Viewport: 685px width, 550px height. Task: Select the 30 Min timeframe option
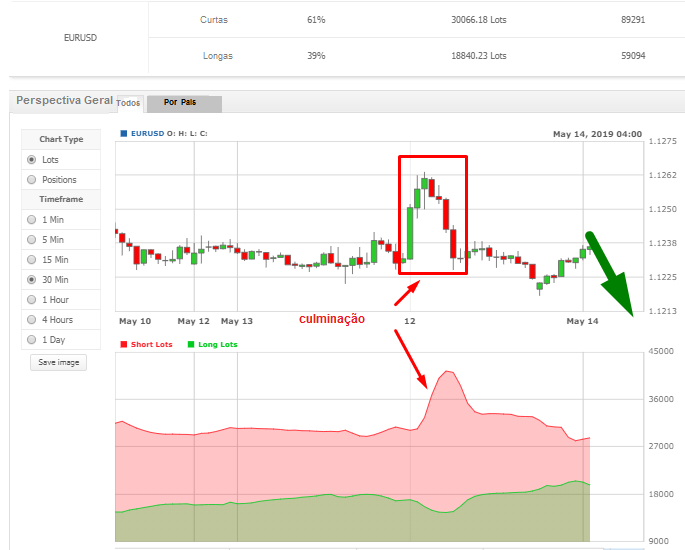click(32, 280)
